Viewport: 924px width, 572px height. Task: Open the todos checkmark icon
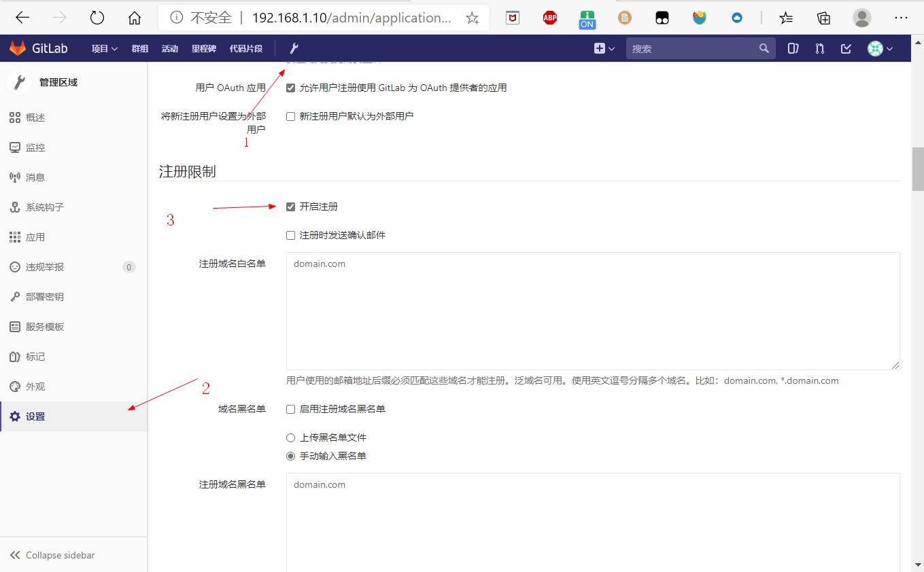pyautogui.click(x=845, y=48)
